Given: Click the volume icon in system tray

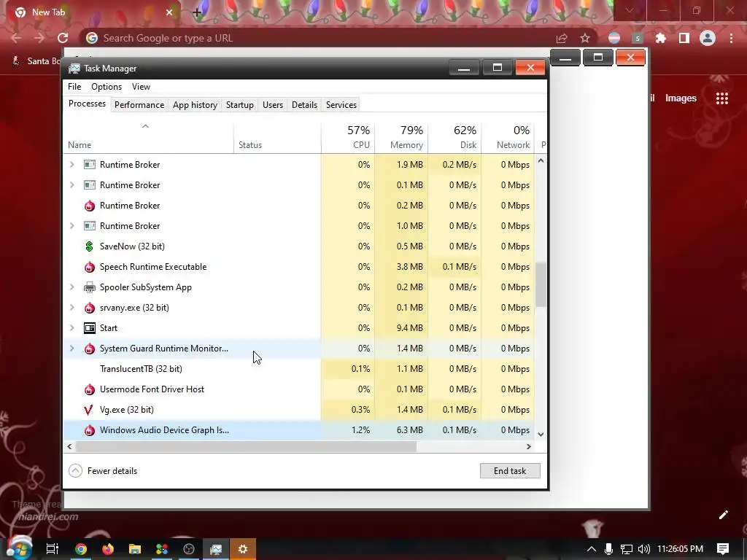Looking at the screenshot, I should click(x=643, y=549).
